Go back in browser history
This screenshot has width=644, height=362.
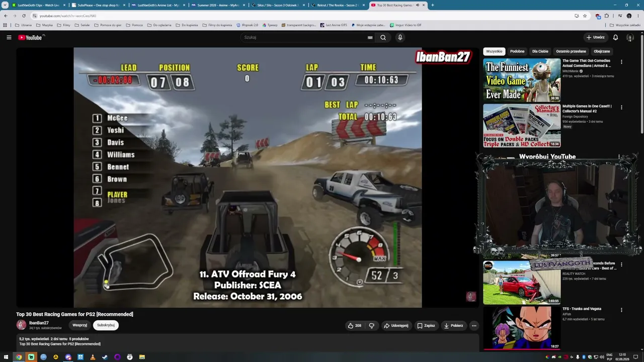point(6,16)
